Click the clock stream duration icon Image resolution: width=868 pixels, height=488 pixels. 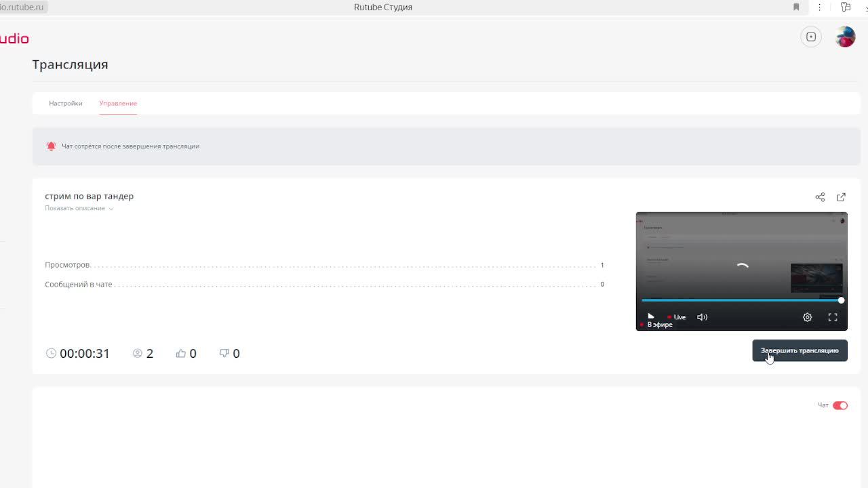tap(51, 353)
